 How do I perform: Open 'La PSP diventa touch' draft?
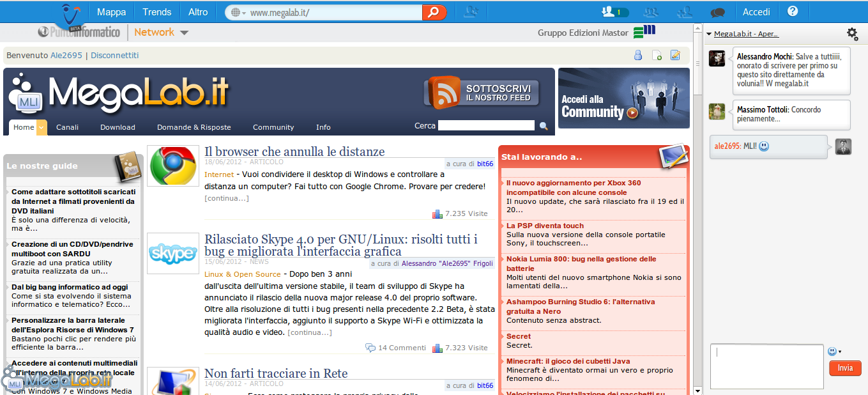[545, 226]
